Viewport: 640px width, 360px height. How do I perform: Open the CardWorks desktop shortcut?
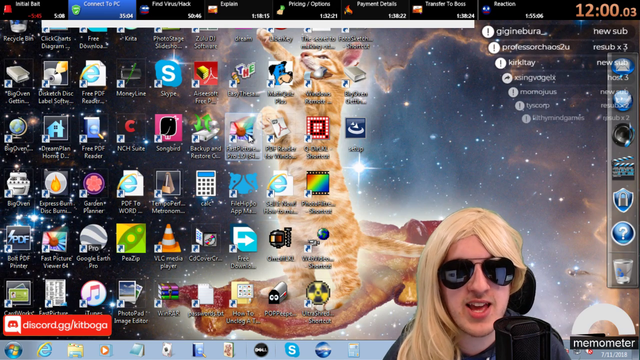18,298
